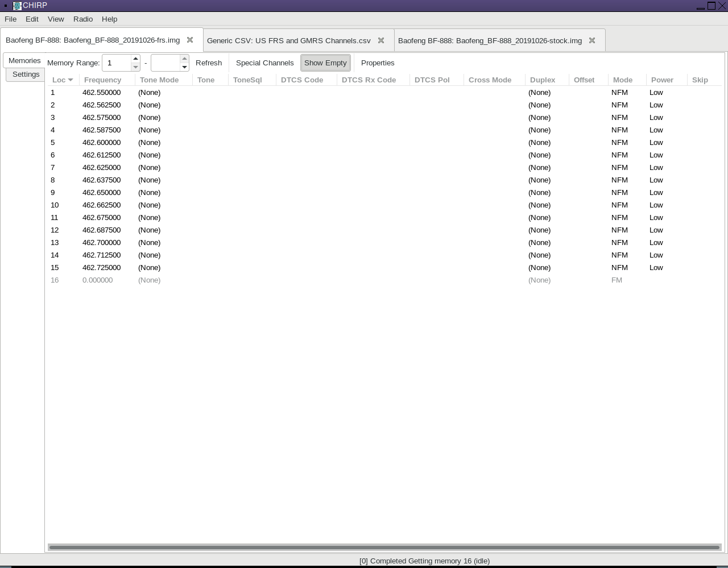Click the Power column header
Image resolution: width=728 pixels, height=568 pixels.
pyautogui.click(x=667, y=80)
